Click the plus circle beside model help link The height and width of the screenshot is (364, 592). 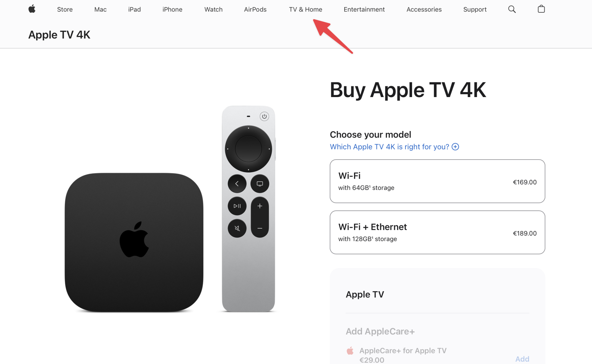click(455, 147)
